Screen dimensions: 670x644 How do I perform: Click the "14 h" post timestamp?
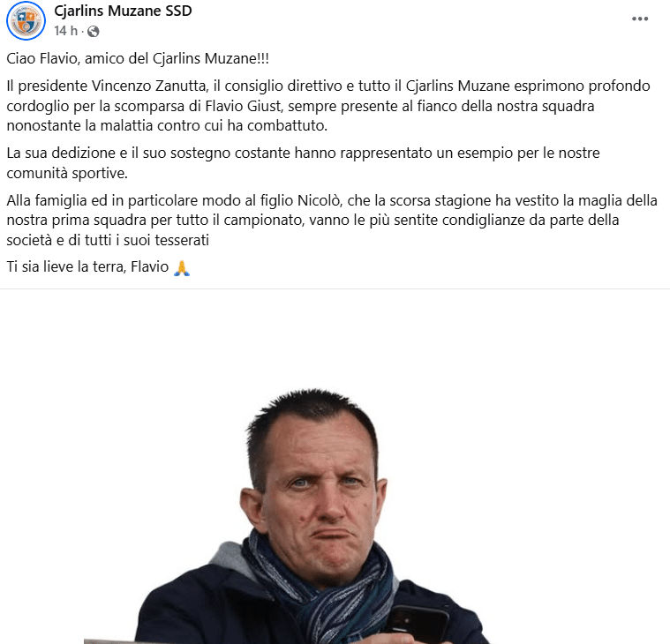coord(66,31)
